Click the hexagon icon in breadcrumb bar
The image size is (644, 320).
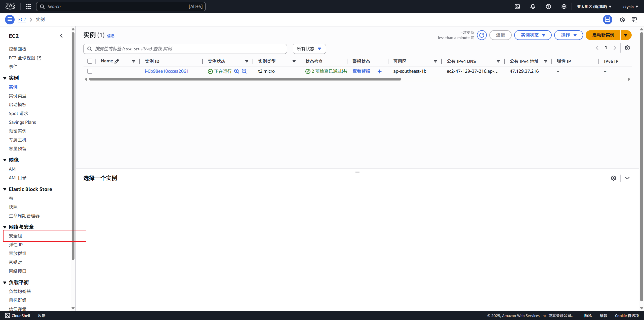tap(622, 20)
